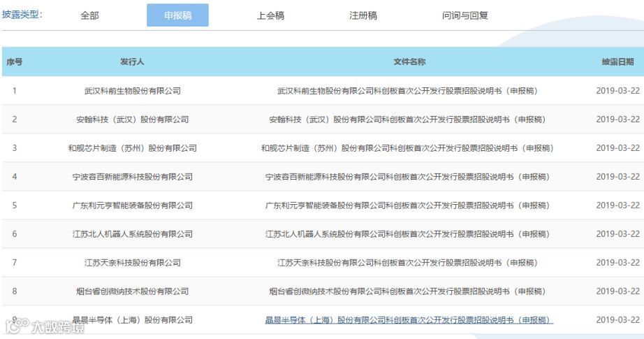Click issuer 和舰芯片制造（苏州）股份有限公司
This screenshot has height=339, width=644.
[132, 148]
